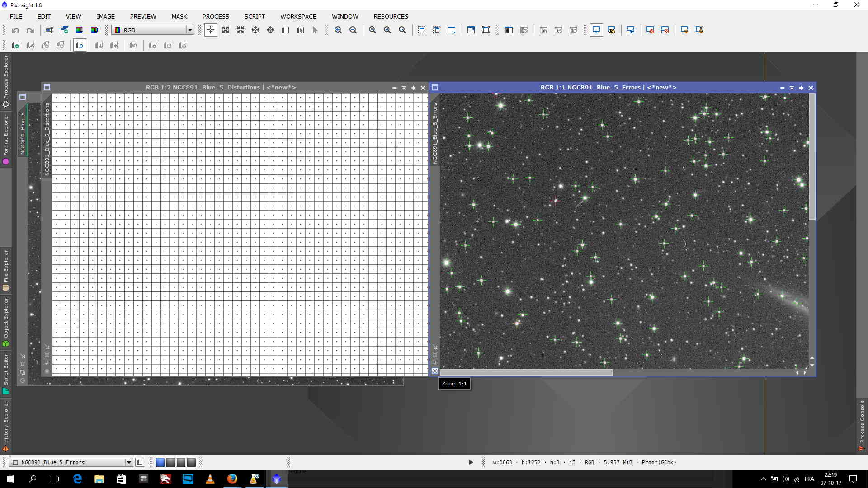Open the PROCESS menu
The image size is (868, 488).
[216, 16]
